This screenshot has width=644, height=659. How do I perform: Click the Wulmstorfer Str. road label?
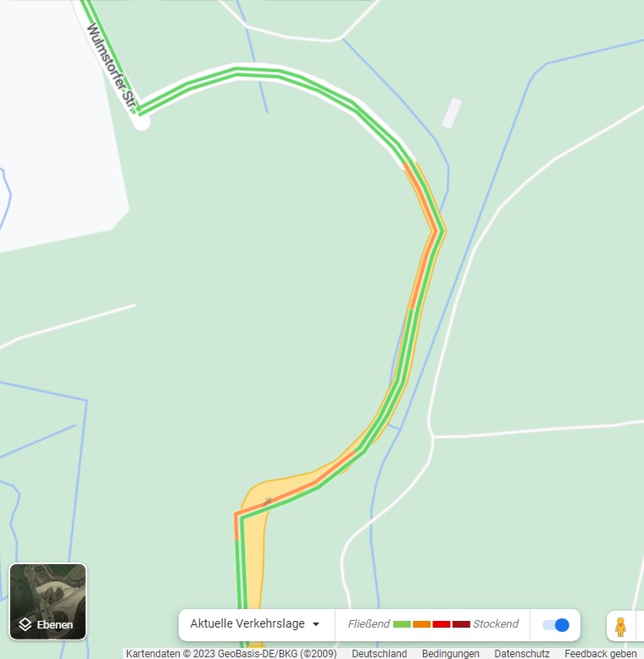click(111, 68)
